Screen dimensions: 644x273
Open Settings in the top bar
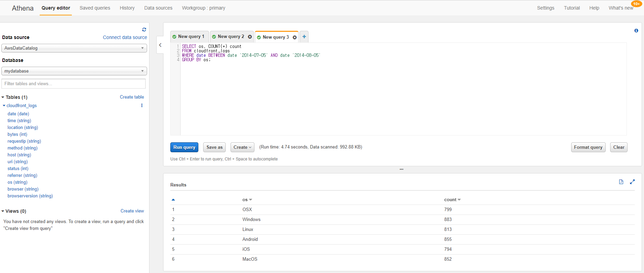[x=546, y=8]
